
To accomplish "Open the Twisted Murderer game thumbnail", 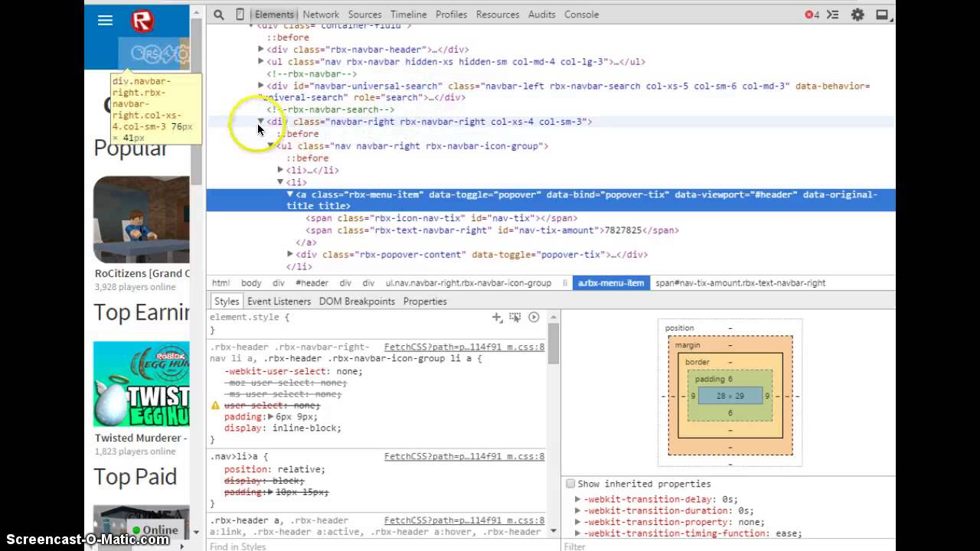I will (x=142, y=384).
